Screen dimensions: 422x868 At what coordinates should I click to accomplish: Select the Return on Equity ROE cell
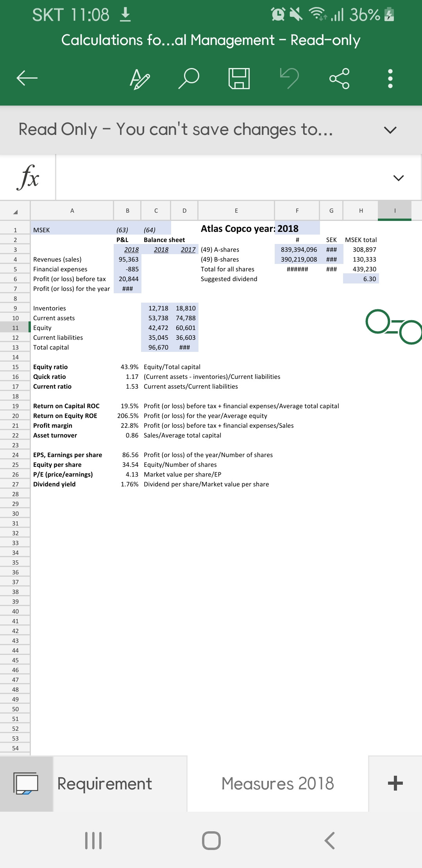pyautogui.click(x=72, y=416)
